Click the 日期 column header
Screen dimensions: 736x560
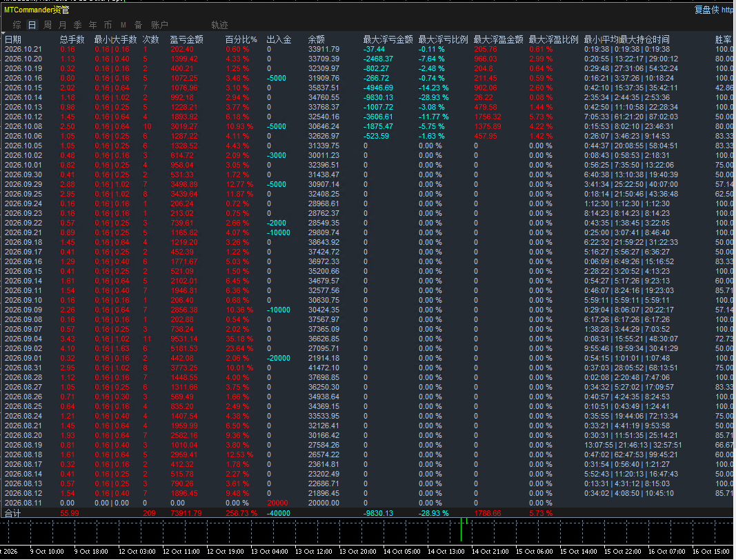pos(13,39)
